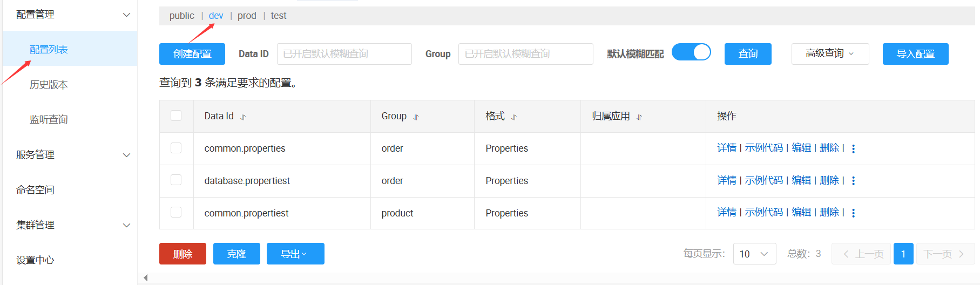Open the 高级查询 dropdown

(x=830, y=54)
